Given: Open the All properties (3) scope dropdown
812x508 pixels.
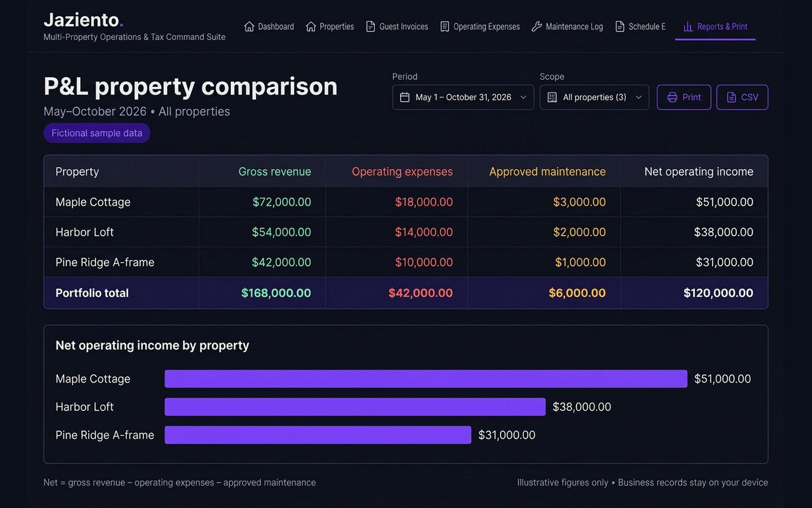Looking at the screenshot, I should pos(594,97).
